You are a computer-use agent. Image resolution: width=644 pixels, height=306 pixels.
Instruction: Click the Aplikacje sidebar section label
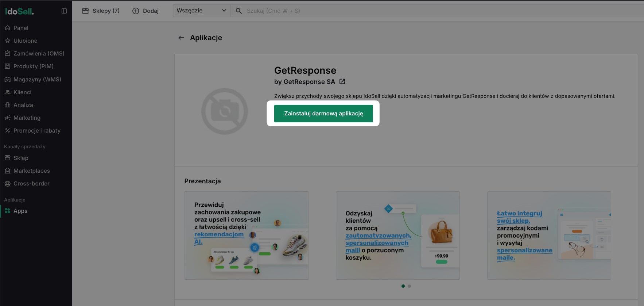point(15,200)
